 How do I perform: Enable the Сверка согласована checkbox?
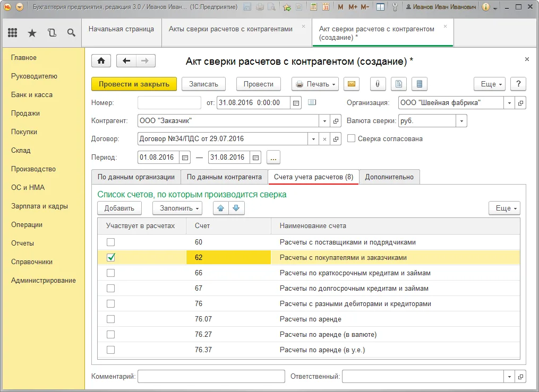point(351,138)
